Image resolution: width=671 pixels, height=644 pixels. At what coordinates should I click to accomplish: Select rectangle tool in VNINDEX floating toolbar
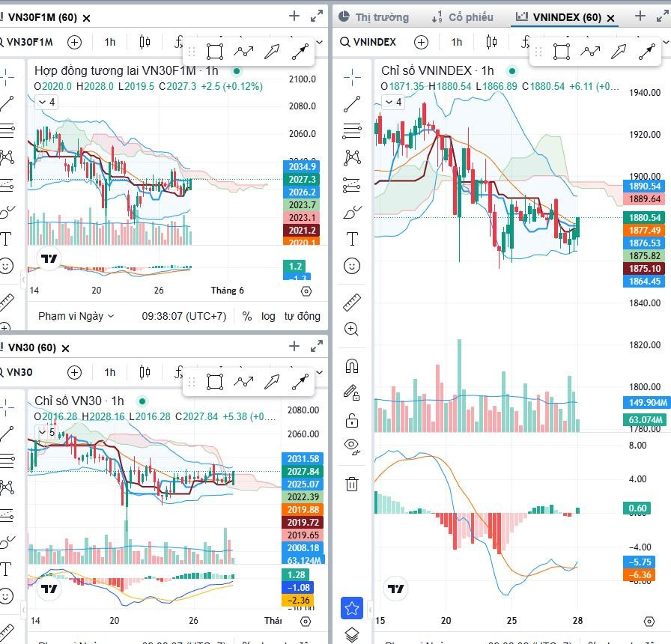coord(561,52)
